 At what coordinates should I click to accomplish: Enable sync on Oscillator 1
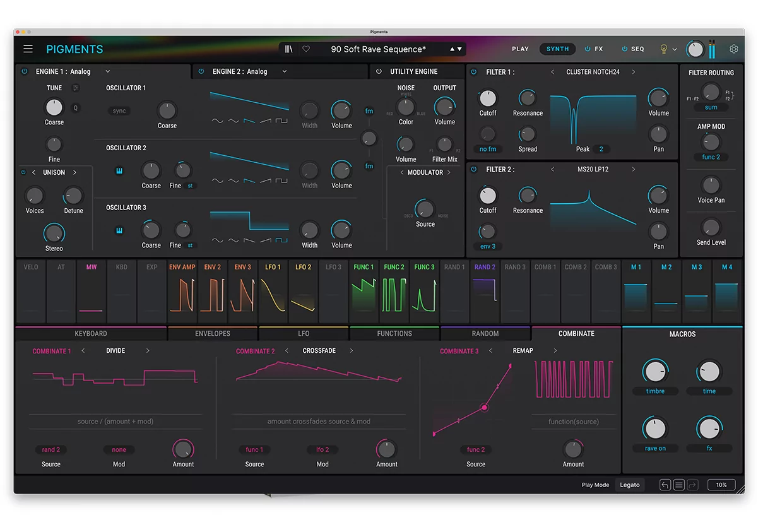(x=119, y=110)
